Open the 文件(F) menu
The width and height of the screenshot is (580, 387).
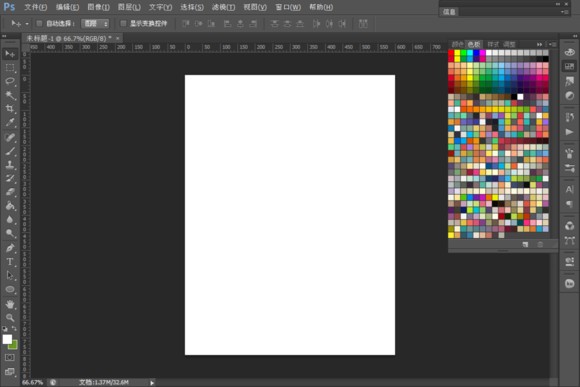click(36, 7)
